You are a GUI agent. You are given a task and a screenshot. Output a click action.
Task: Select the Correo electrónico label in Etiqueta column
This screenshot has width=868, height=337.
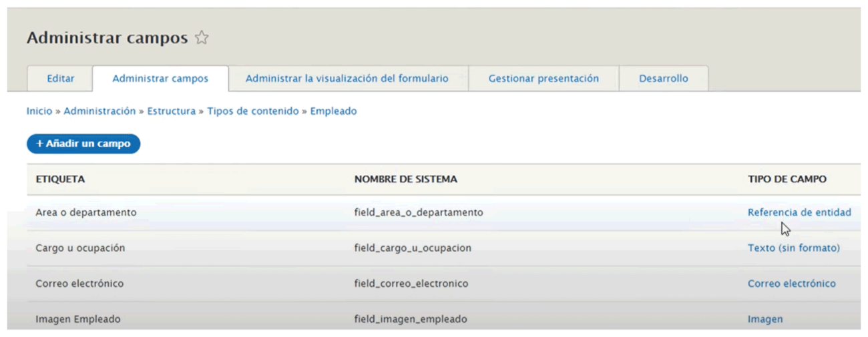[x=79, y=284]
